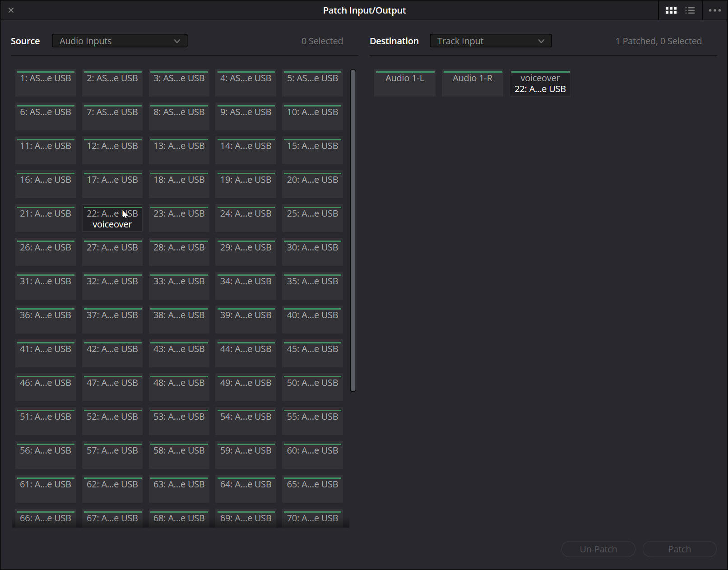Click the Patch button
The width and height of the screenshot is (728, 570).
coord(679,549)
